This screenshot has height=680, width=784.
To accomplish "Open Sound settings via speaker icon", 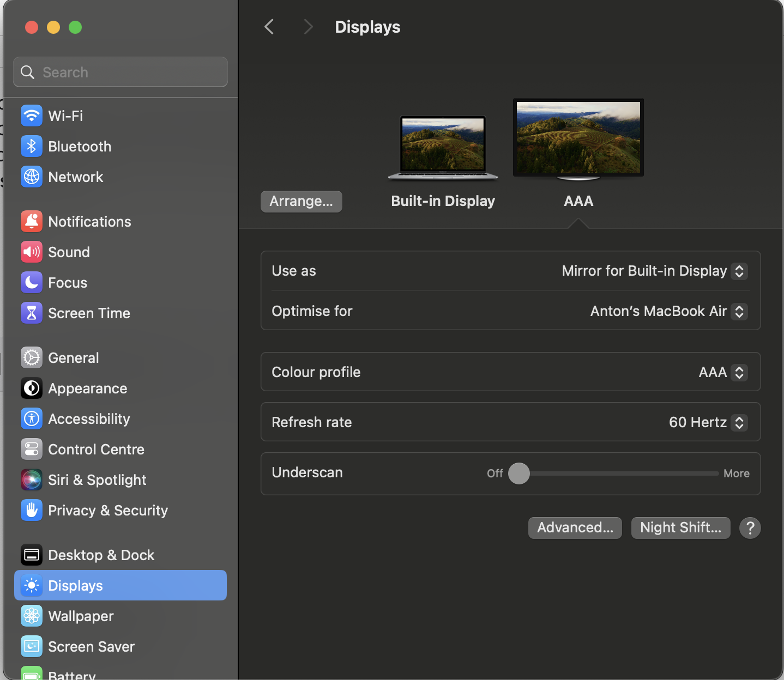I will 32,252.
